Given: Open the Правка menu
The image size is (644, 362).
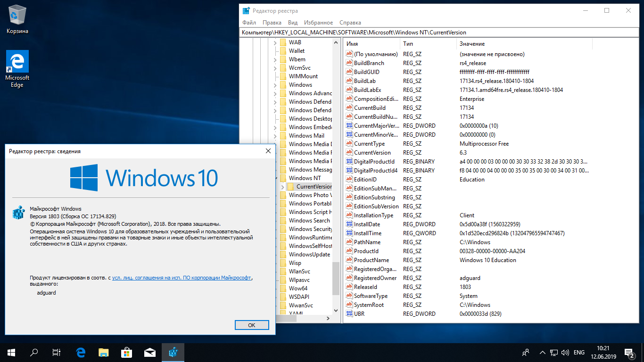Looking at the screenshot, I should click(272, 23).
